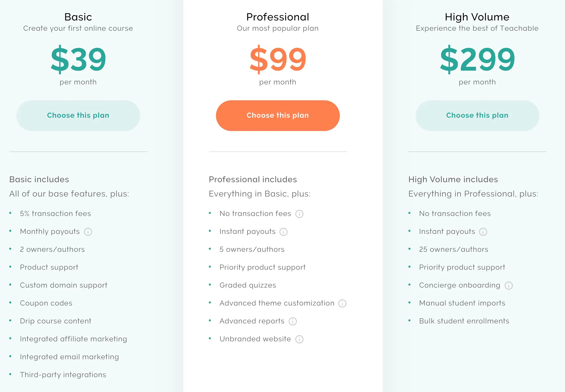
Task: Show info for Advanced theme customization
Action: coord(342,303)
